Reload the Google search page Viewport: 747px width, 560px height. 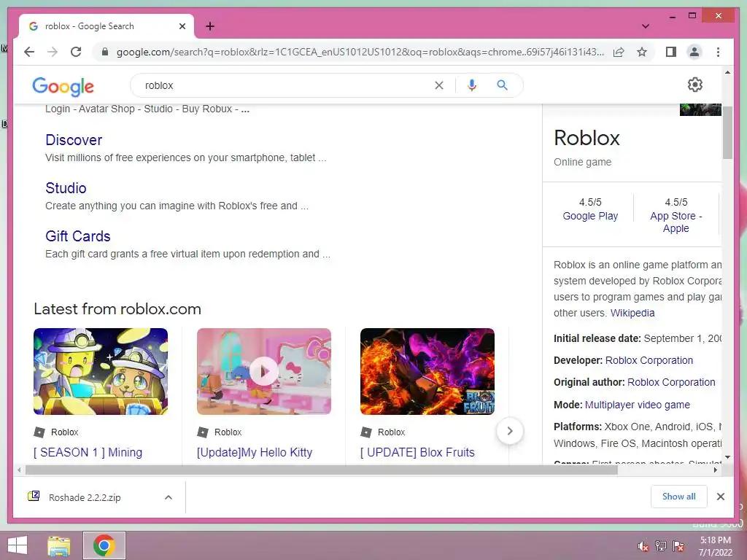click(76, 52)
